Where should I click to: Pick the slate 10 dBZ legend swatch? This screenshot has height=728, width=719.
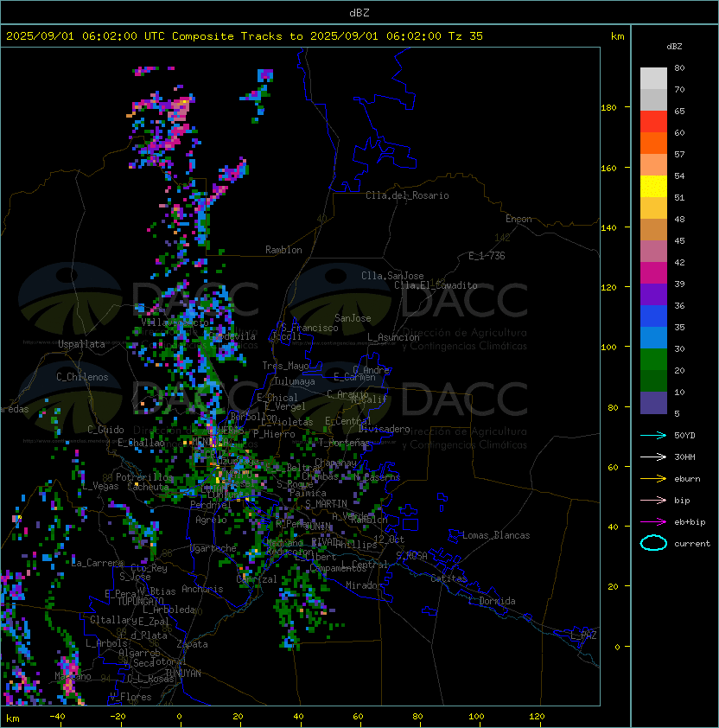(653, 403)
